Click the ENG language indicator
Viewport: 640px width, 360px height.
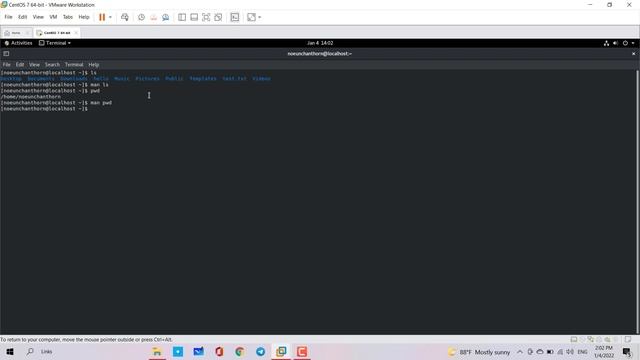pyautogui.click(x=582, y=352)
